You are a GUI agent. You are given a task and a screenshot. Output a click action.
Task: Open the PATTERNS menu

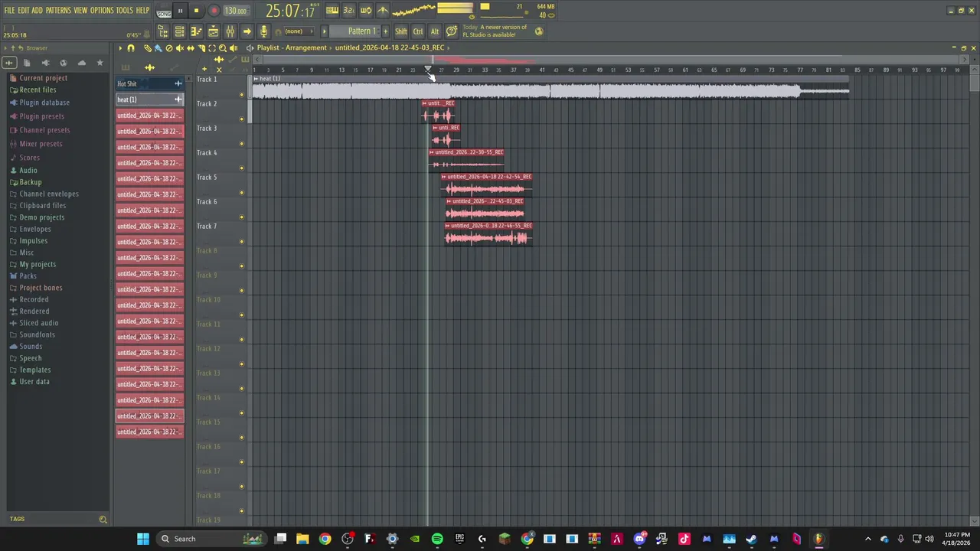point(58,11)
